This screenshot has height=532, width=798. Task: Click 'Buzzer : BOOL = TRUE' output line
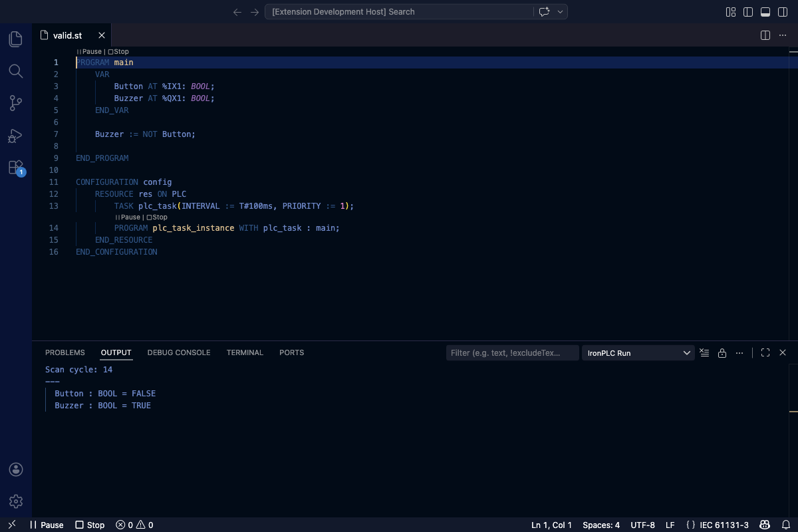[x=102, y=406]
